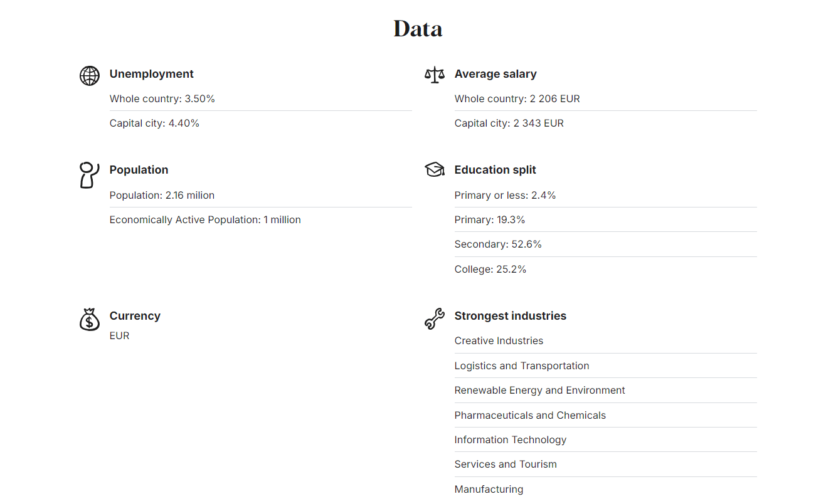Select the Unemployment section title
The image size is (816, 504).
pyautogui.click(x=151, y=74)
